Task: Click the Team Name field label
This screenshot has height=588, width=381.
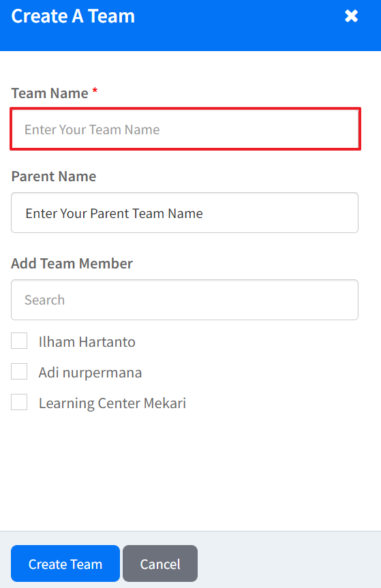Action: (50, 93)
